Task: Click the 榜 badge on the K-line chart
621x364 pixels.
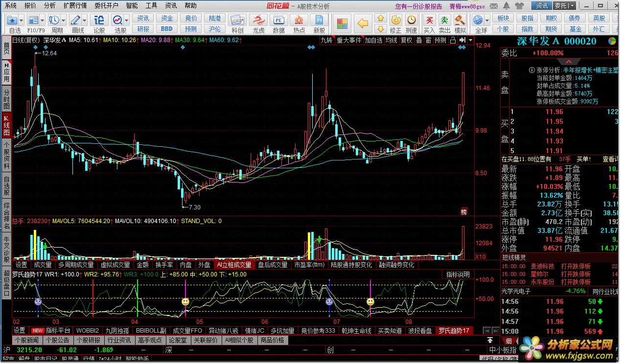Action: click(463, 212)
